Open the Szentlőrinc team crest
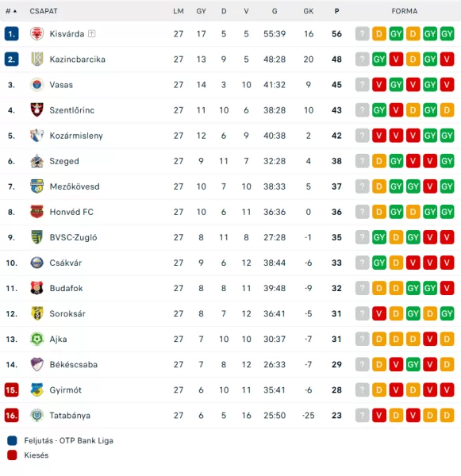Viewport: 461px width, 476px height. coord(36,110)
